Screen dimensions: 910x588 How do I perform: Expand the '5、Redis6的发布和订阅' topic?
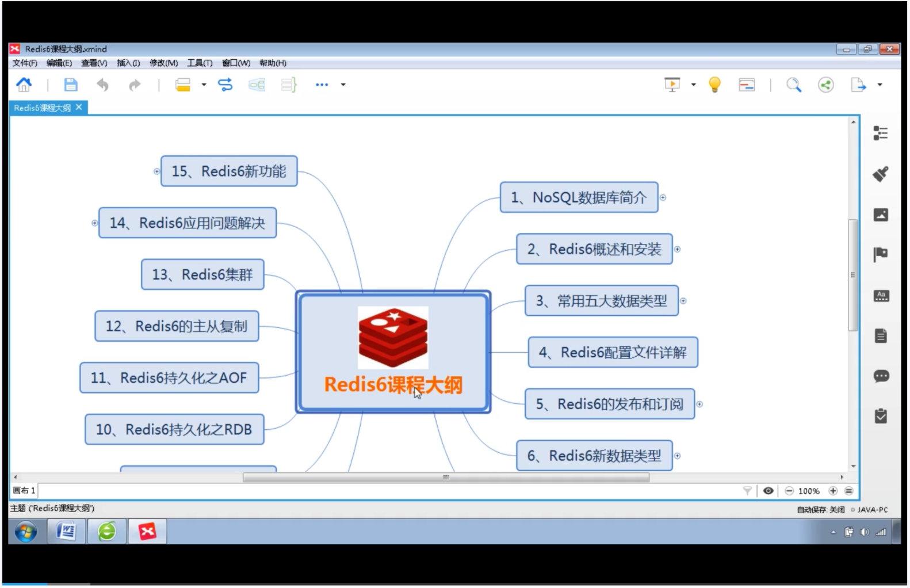coord(699,404)
